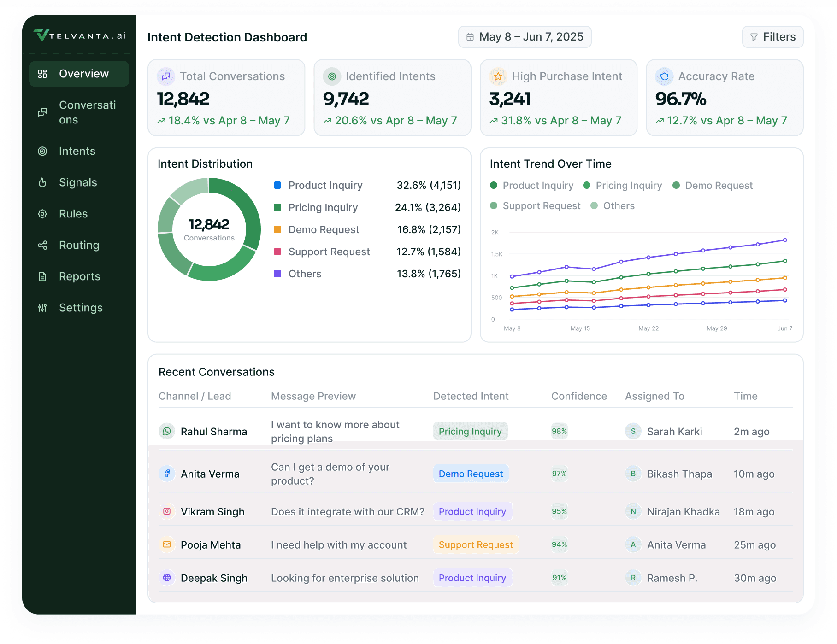837x644 pixels.
Task: Click the 98% confidence badge
Action: 560,431
